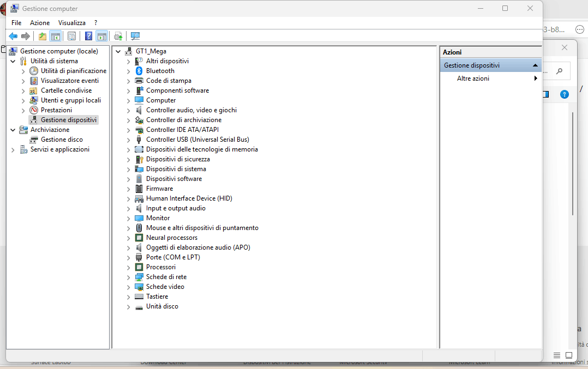The image size is (588, 369).
Task: Expand Utenti e gruppi locali node
Action: pyautogui.click(x=23, y=100)
